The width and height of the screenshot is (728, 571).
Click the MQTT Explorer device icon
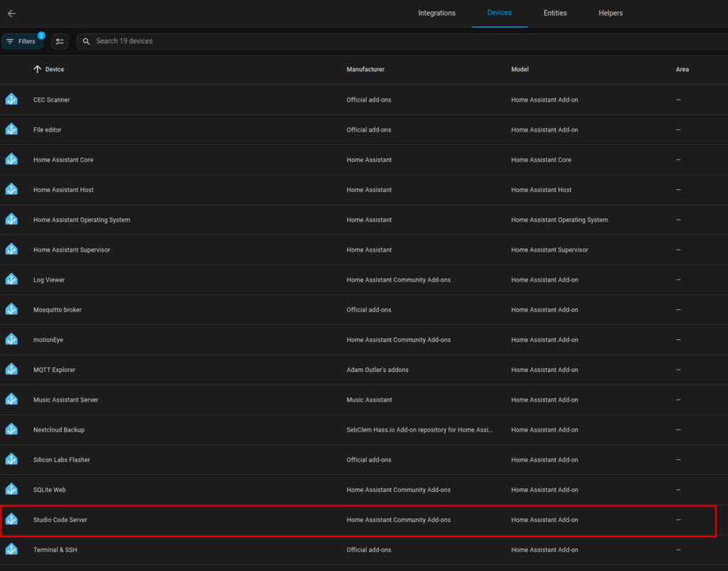tap(11, 370)
